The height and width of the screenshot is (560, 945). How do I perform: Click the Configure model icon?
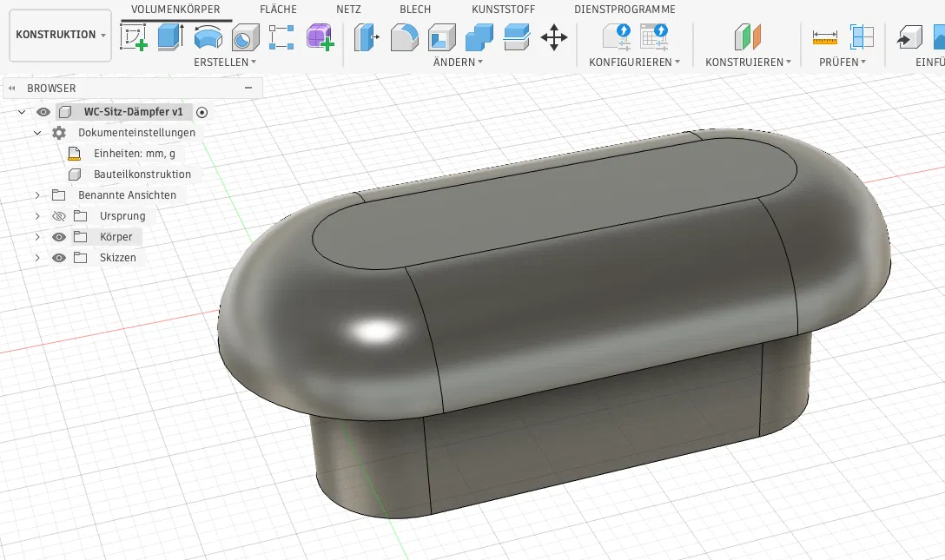pos(617,37)
